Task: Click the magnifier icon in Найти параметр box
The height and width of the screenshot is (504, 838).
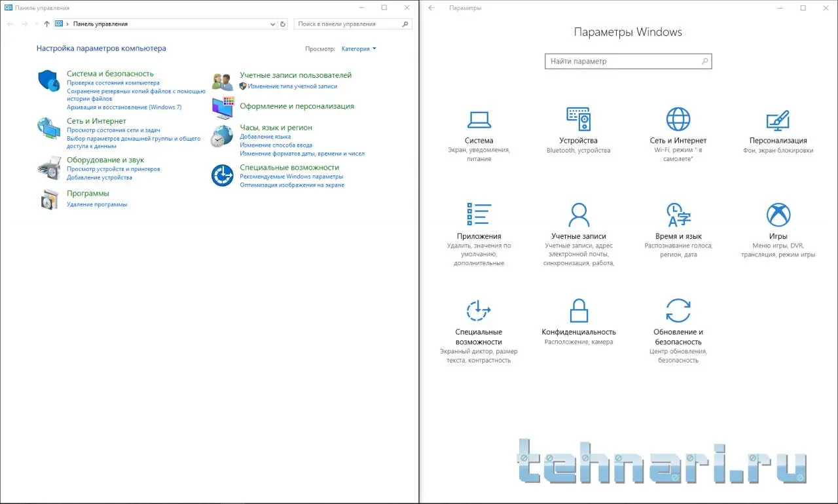Action: (704, 61)
